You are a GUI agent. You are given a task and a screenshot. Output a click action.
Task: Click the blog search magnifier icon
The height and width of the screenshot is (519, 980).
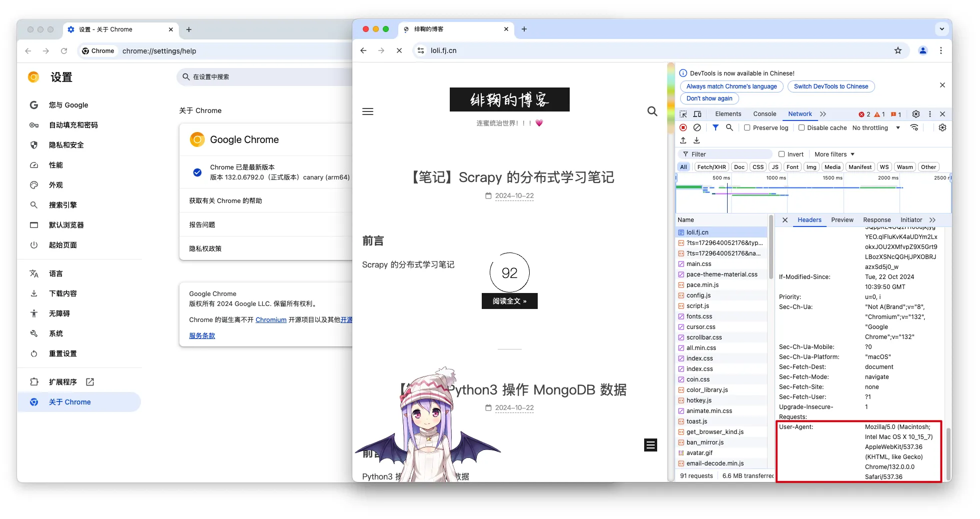[652, 111]
